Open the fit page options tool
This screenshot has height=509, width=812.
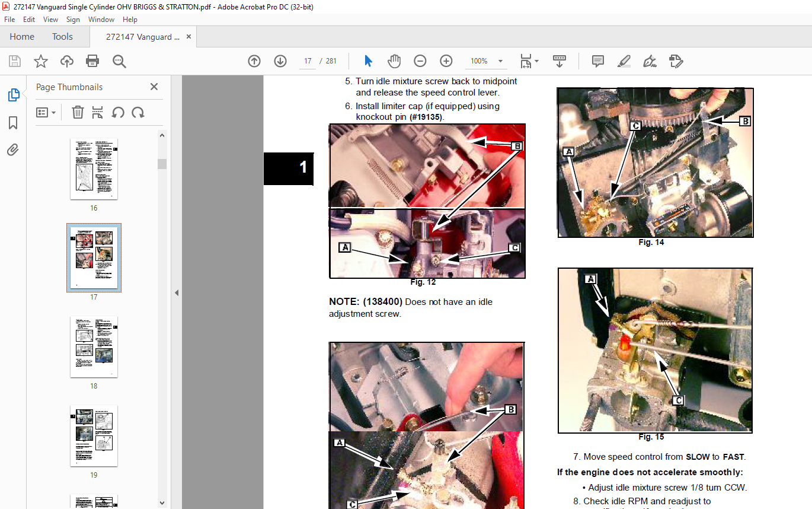(x=529, y=61)
